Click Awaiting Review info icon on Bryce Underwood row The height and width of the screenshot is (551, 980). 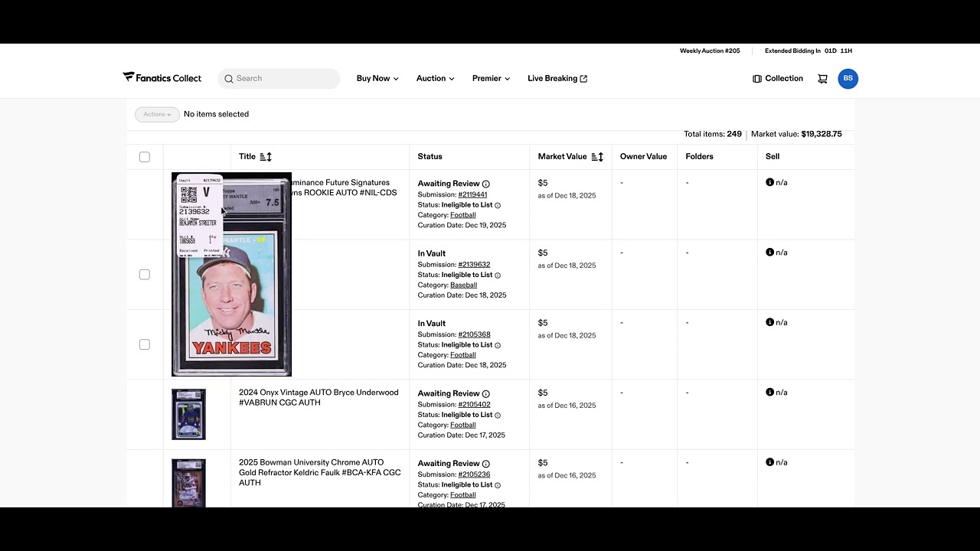pos(486,394)
